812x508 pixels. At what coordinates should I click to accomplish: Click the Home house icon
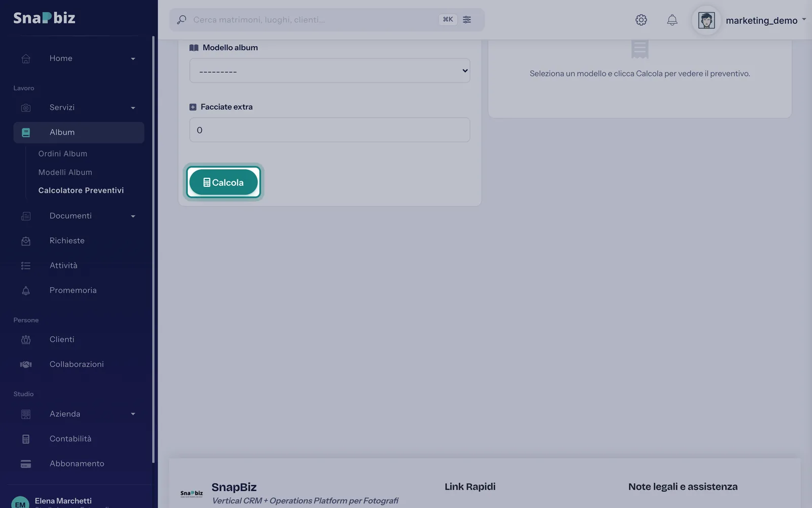point(26,59)
